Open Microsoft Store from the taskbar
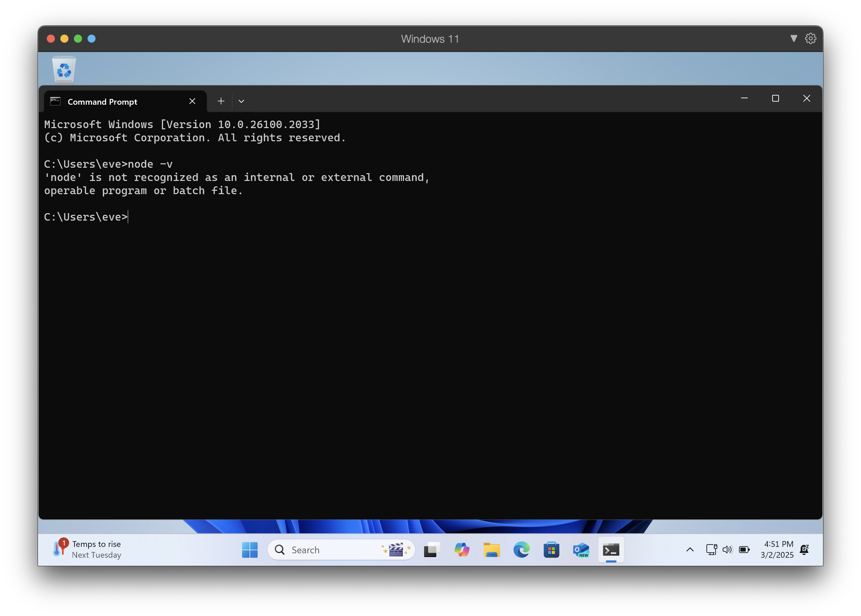This screenshot has height=616, width=861. coord(551,550)
